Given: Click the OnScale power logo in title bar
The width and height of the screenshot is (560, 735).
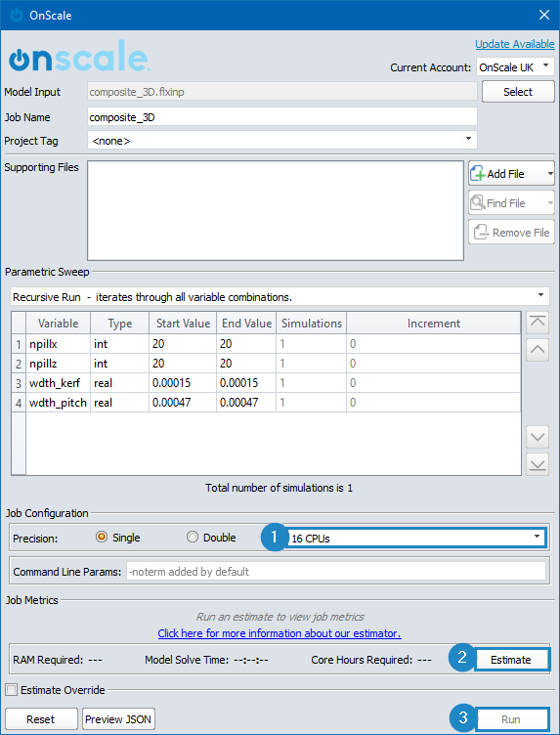Looking at the screenshot, I should click(x=17, y=15).
